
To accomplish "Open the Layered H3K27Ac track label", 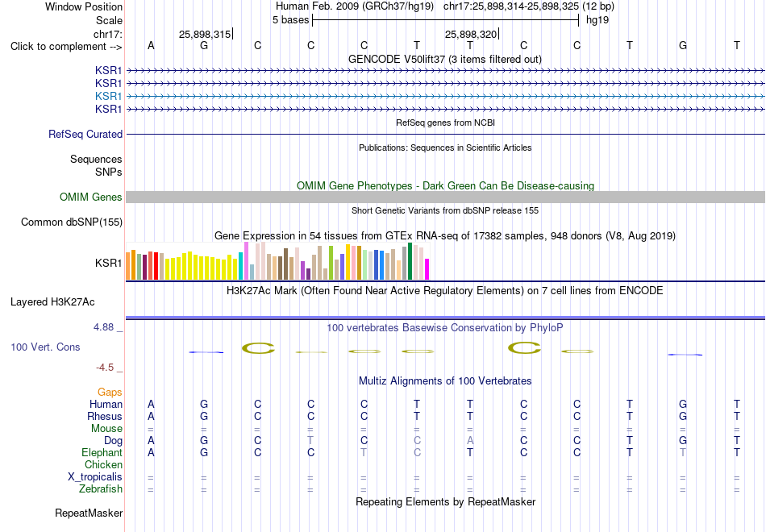I will [52, 302].
